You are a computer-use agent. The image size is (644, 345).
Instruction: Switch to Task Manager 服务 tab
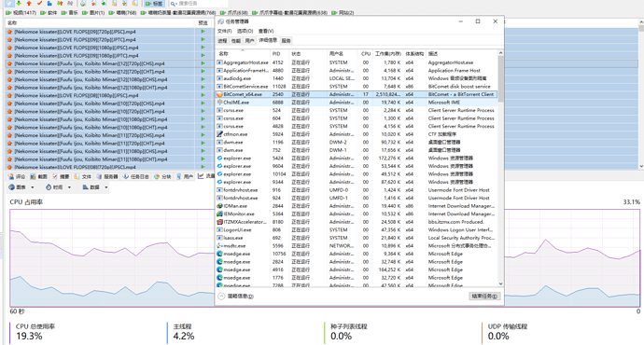click(286, 41)
